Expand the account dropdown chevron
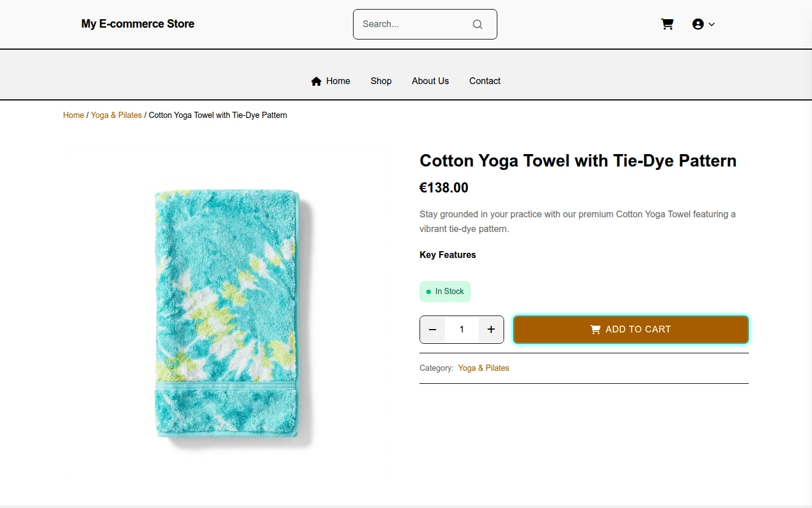 (712, 24)
